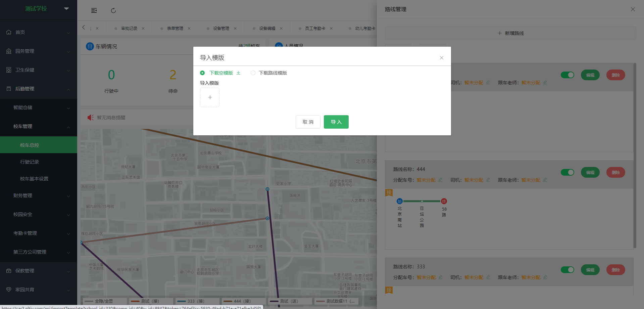Viewport: 644px width, 309px height.
Task: Click 删除 button for route 333
Action: point(616,270)
